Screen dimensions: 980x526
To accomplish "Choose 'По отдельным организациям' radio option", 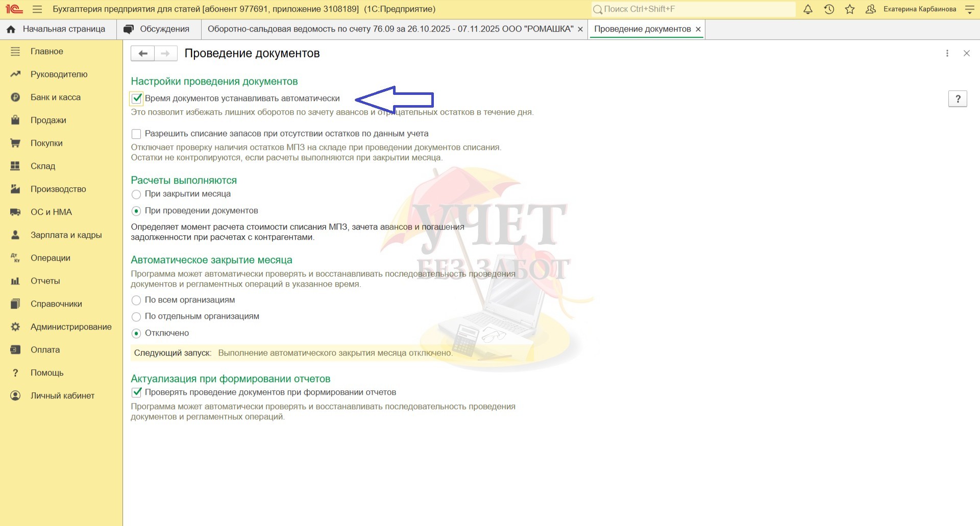I will point(136,317).
